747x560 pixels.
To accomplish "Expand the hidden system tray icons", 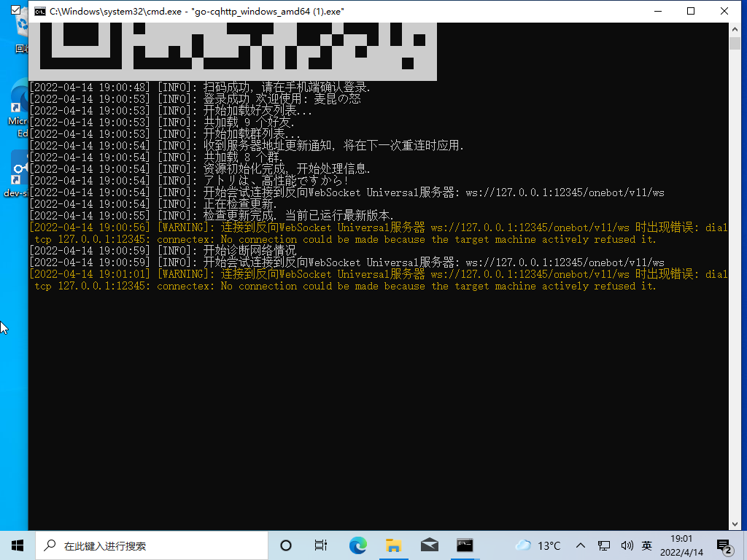I will [x=580, y=545].
